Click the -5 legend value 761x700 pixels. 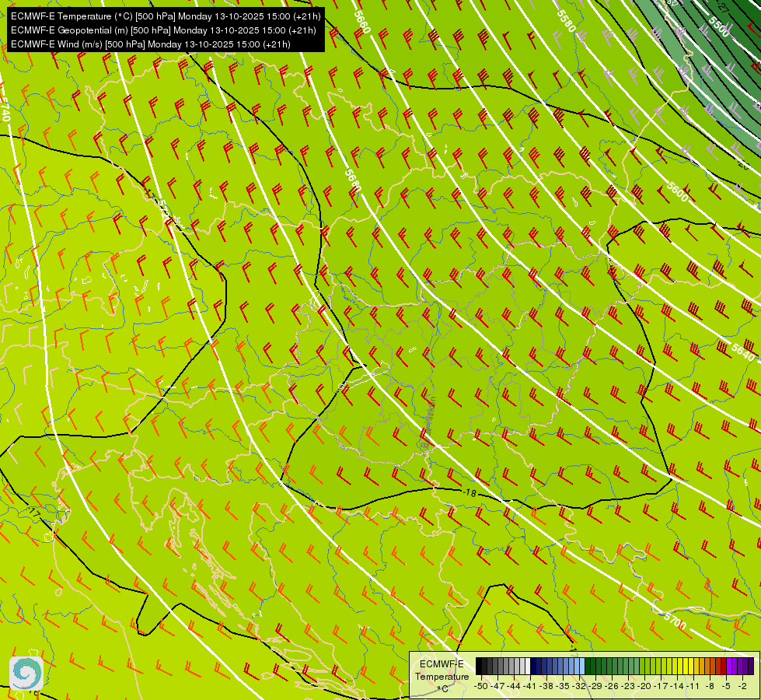pos(727,686)
